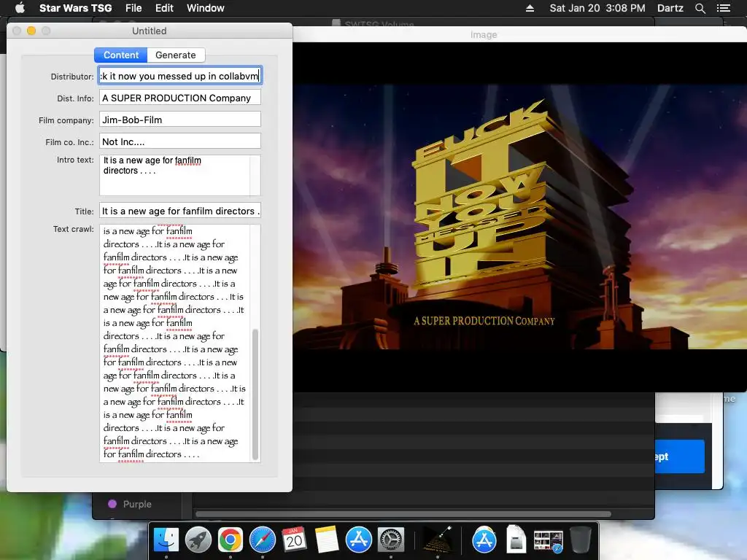Open the Edit menu
This screenshot has height=560, width=747.
(164, 8)
